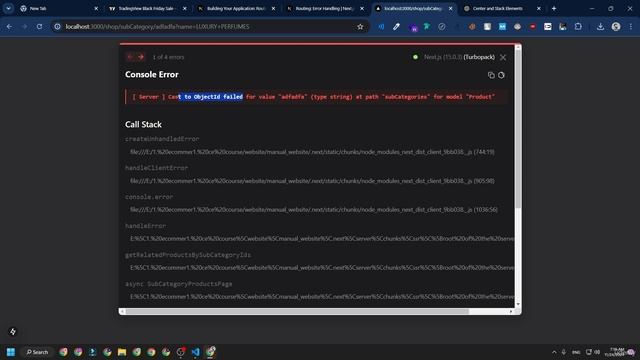The width and height of the screenshot is (640, 360).
Task: Open the browser profile avatar
Action: point(616,27)
